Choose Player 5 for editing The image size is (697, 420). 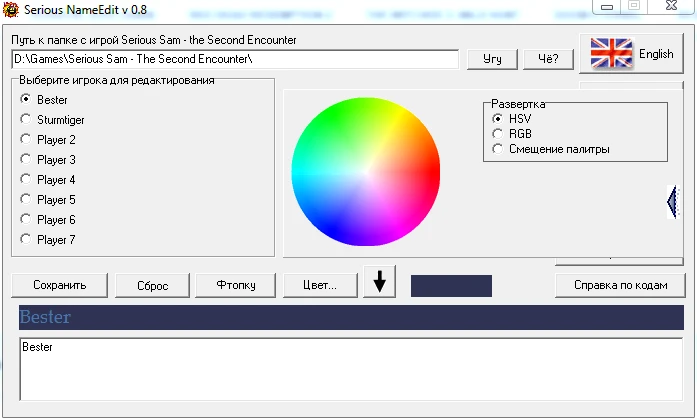(x=26, y=200)
